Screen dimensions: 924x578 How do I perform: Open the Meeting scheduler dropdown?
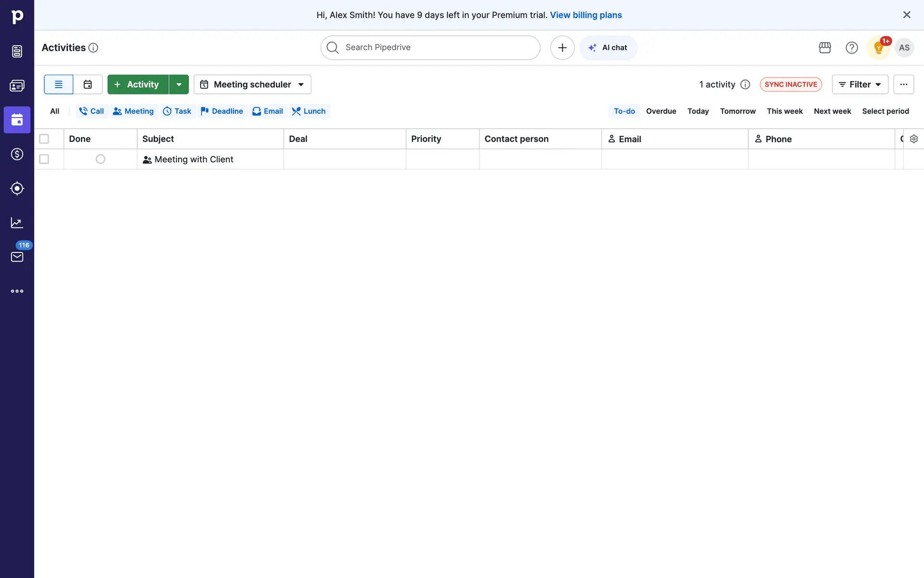pos(252,84)
